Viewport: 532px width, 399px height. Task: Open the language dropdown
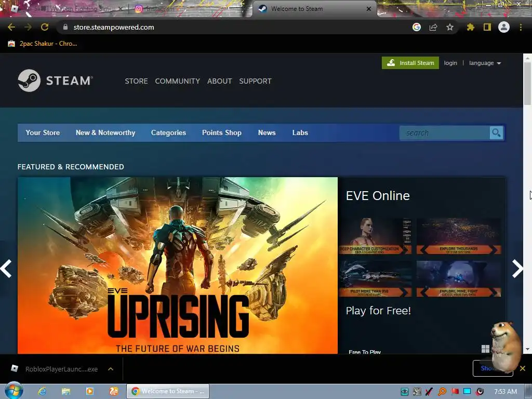[485, 63]
